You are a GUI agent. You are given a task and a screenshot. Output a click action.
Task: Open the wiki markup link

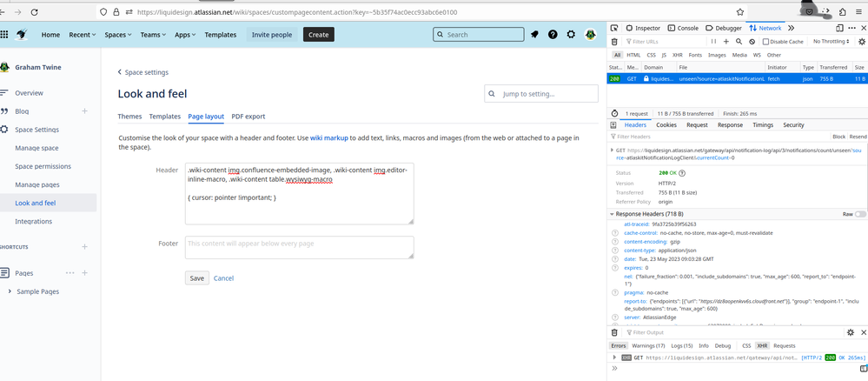[x=328, y=137]
